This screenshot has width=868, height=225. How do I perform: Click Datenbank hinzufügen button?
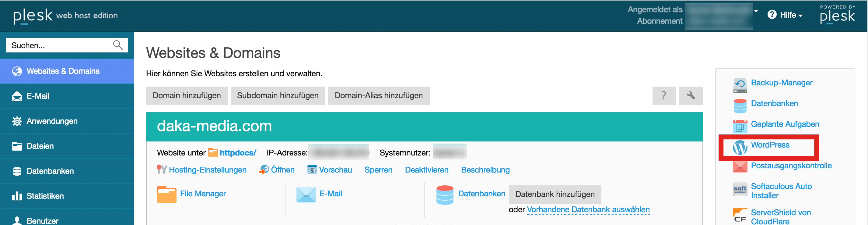tap(555, 194)
